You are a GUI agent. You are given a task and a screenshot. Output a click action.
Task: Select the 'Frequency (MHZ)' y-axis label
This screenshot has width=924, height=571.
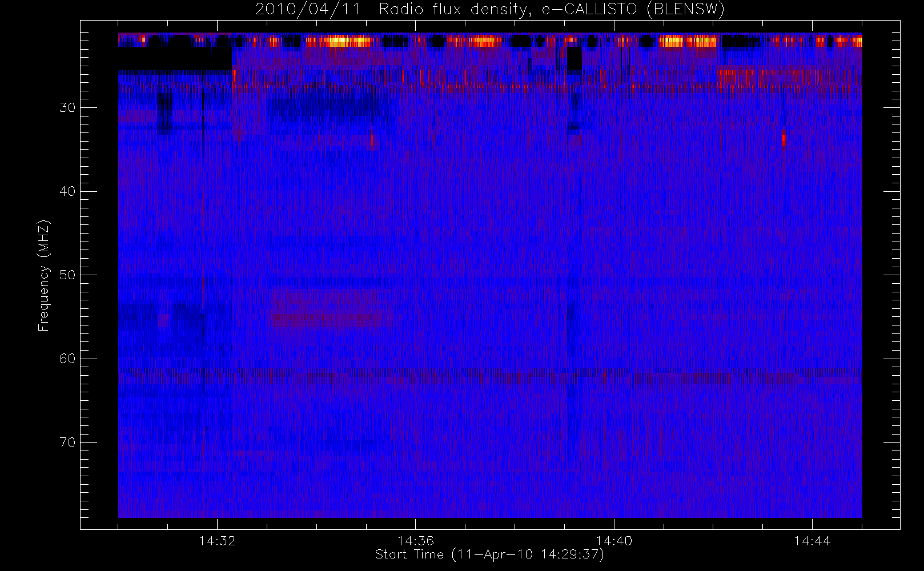tap(43, 275)
